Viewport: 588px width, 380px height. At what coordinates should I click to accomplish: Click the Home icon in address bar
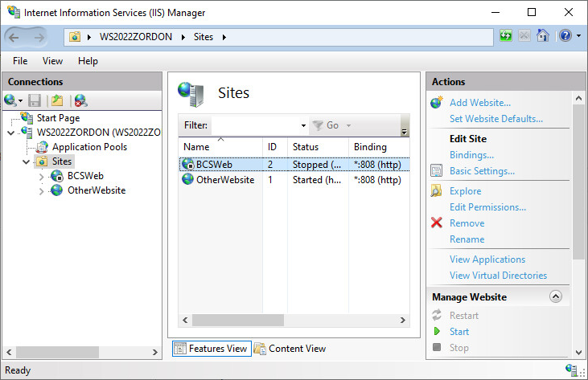coord(544,36)
